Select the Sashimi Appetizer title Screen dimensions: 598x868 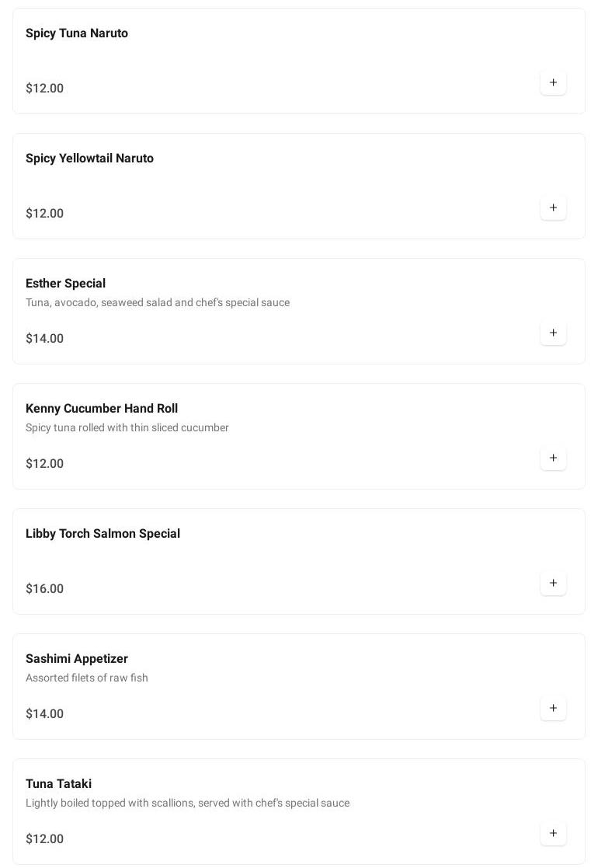77,659
